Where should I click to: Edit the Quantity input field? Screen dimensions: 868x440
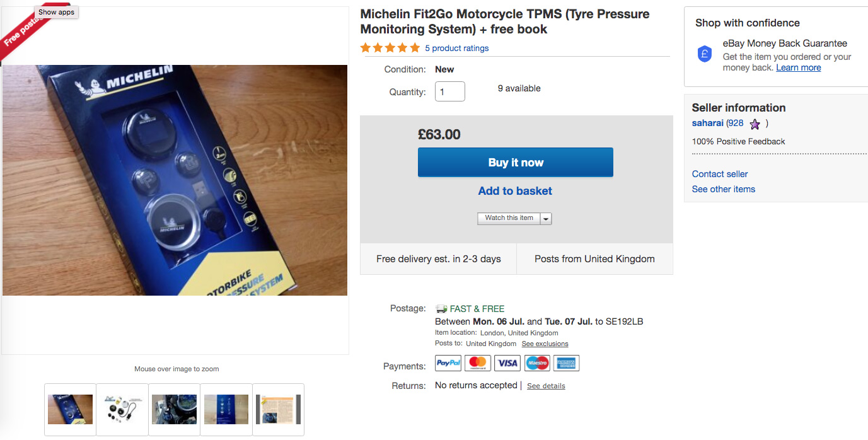[x=449, y=91]
